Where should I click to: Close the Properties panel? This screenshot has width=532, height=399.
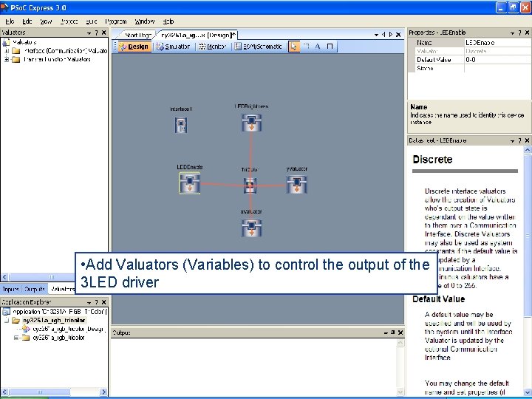(x=528, y=33)
